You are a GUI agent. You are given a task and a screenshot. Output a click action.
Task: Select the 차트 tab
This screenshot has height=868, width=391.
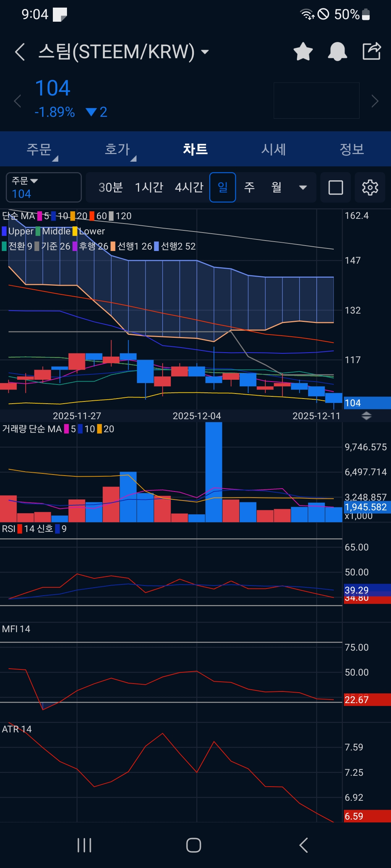tap(195, 149)
